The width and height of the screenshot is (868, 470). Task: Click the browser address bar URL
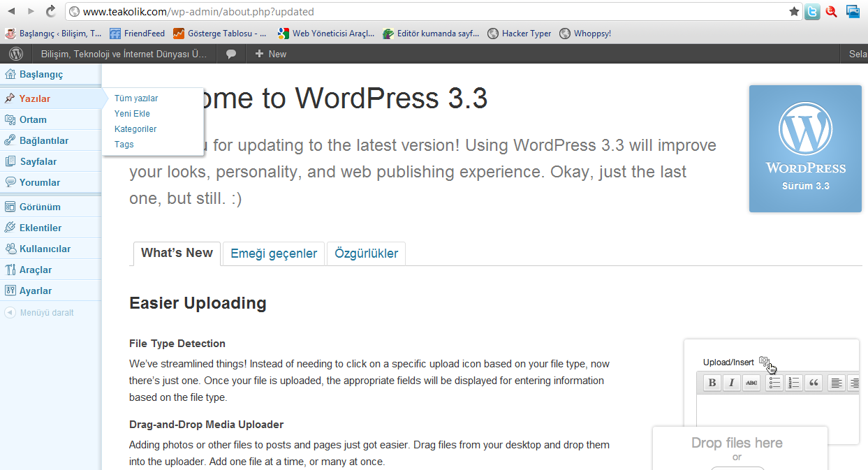(198, 12)
